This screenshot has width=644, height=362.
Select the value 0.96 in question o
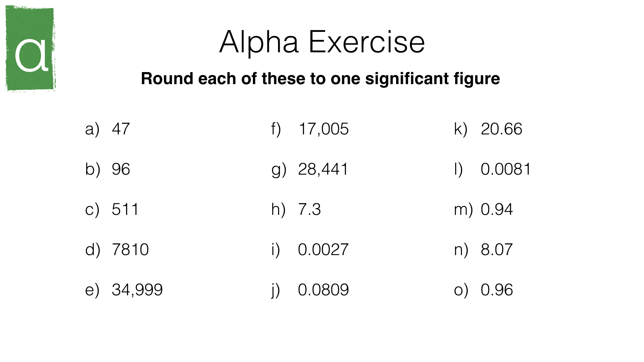[497, 290]
